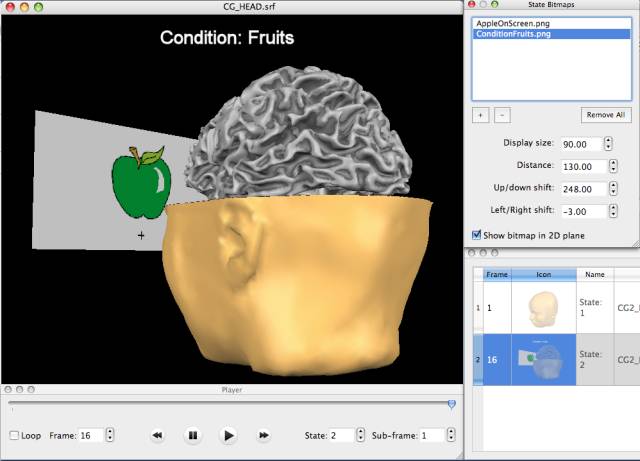Click the fast-forward playback button
This screenshot has width=640, height=461.
(264, 435)
